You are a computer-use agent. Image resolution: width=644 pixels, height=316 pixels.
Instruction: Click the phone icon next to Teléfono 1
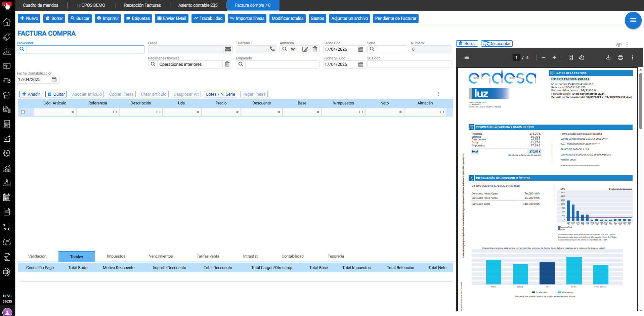pyautogui.click(x=272, y=49)
